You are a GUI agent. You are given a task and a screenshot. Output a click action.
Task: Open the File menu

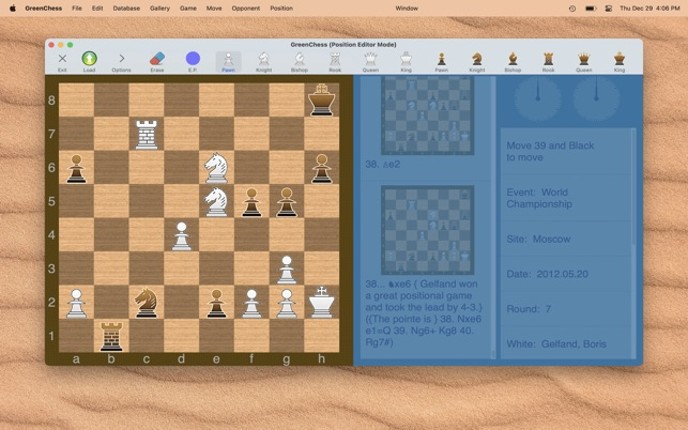point(77,8)
